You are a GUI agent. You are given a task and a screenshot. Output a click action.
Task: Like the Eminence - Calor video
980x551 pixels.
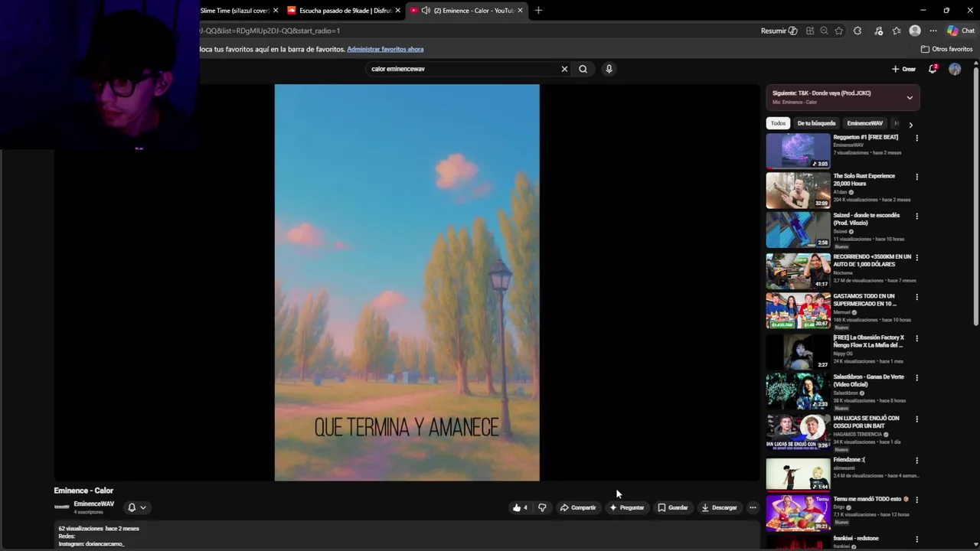click(x=520, y=507)
